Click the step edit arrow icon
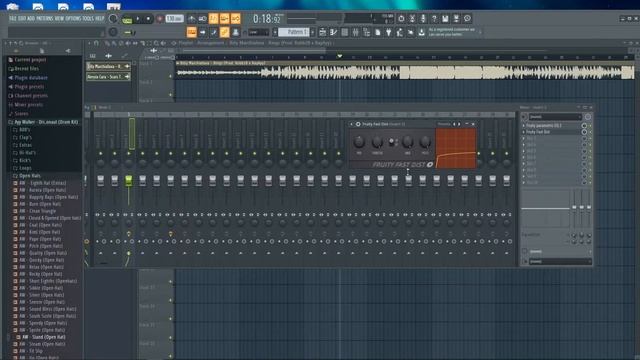640x360 pixels. [202, 32]
